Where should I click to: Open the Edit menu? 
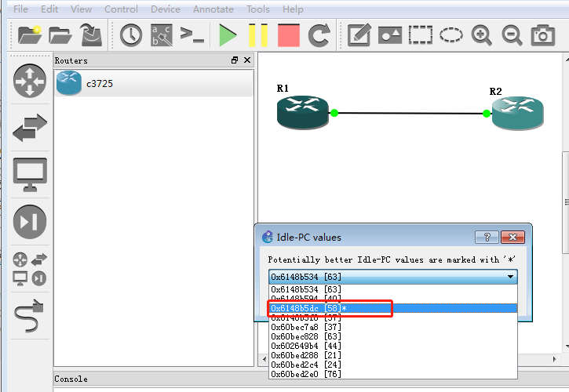click(49, 9)
